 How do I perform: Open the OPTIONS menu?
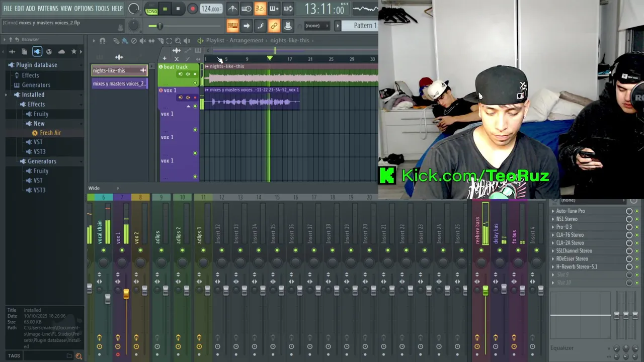coord(84,9)
